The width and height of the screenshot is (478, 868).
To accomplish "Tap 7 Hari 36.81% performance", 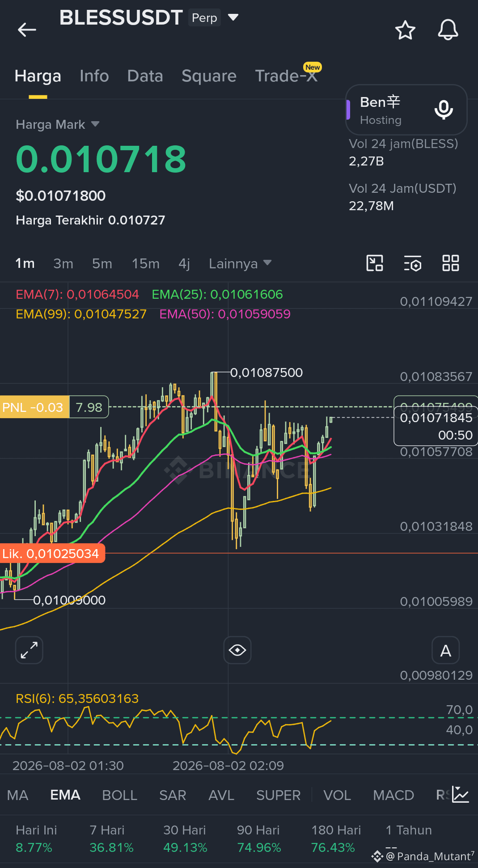I will pyautogui.click(x=111, y=838).
